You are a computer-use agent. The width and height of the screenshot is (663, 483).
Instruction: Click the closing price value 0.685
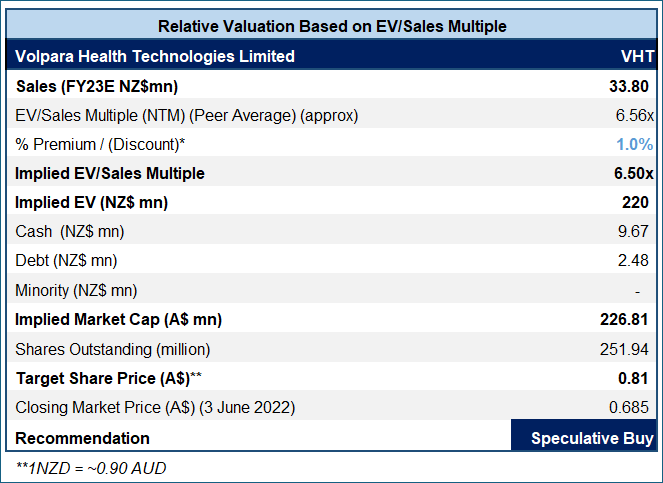[629, 408]
